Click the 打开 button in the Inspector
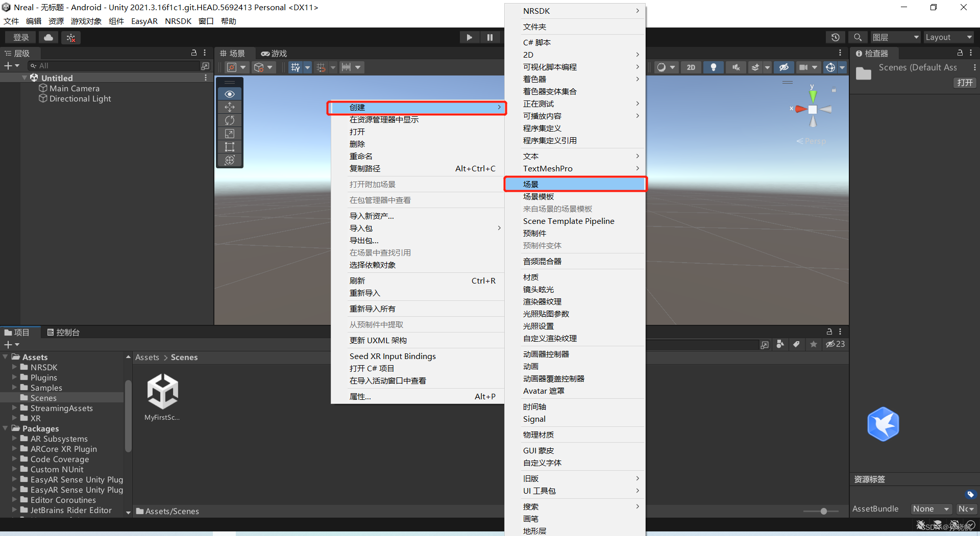 coord(965,83)
